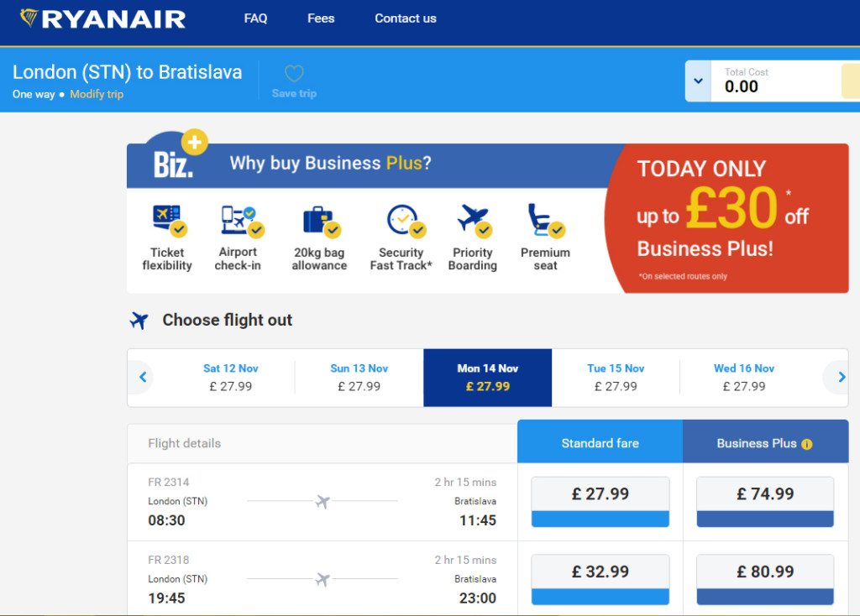Click the 20kg bag allowance suitcase icon

point(322,222)
